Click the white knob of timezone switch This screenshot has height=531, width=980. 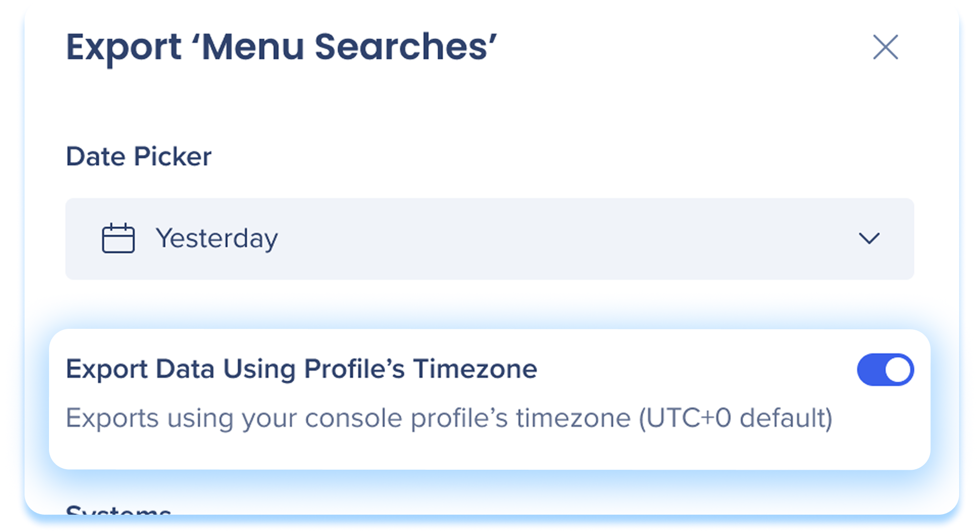[x=898, y=370]
